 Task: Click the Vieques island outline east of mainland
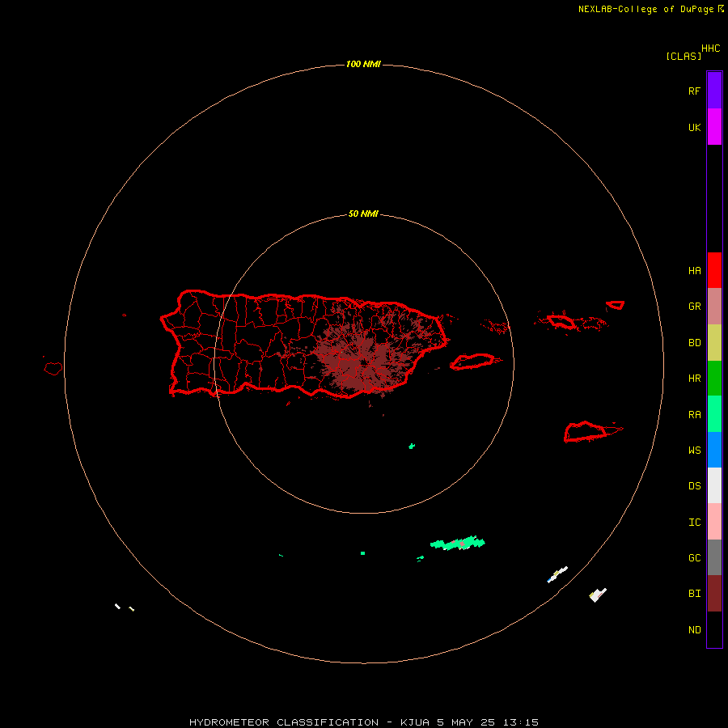[x=472, y=362]
